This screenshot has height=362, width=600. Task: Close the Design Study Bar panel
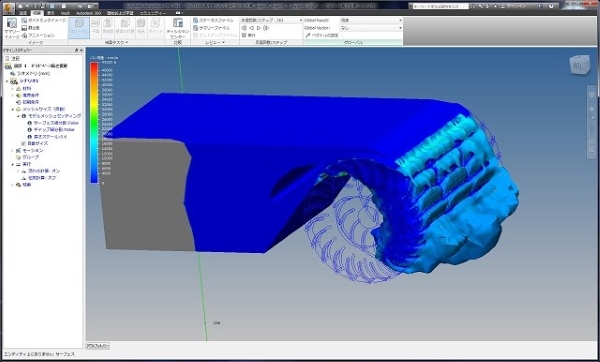pyautogui.click(x=81, y=50)
